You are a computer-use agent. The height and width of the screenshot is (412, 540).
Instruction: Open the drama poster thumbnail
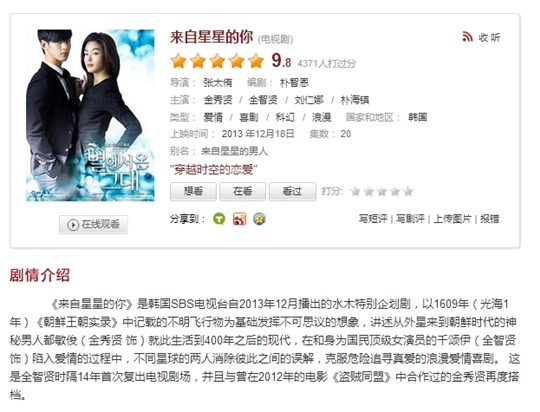90,115
